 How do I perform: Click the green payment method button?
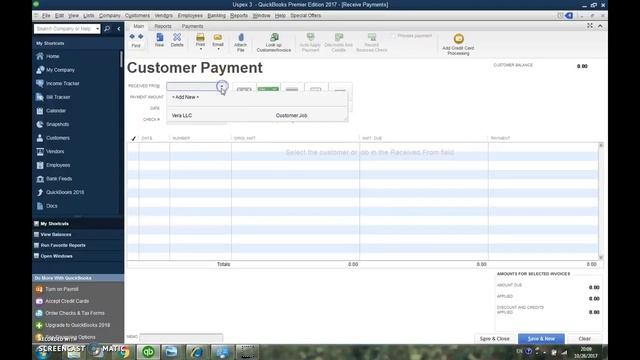(268, 89)
